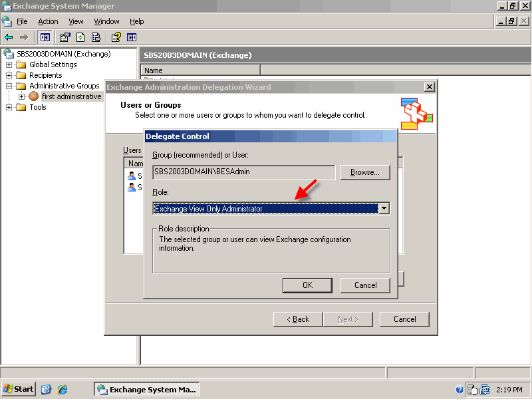Select Tools in the tree
Screen dimensions: 532x399
(38, 107)
